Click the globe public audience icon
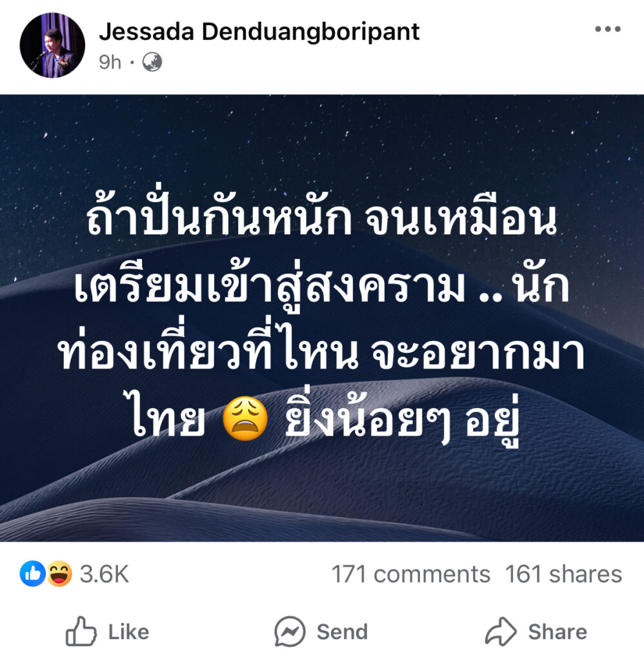The image size is (644, 661). [152, 63]
